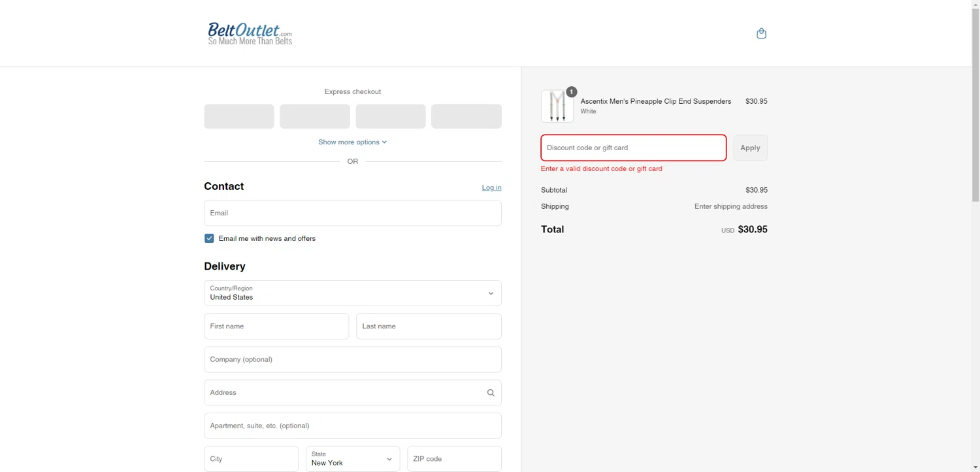Select the First name field

[276, 326]
